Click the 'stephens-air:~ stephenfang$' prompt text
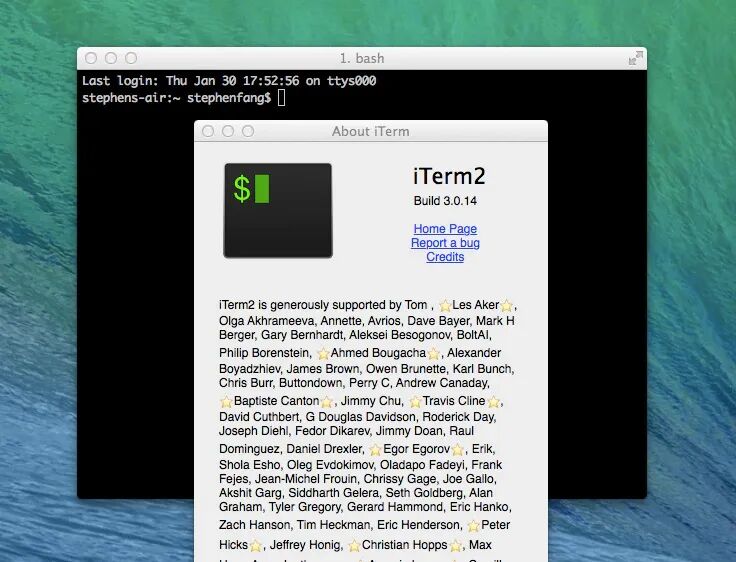Screen dimensions: 736x562 pyautogui.click(x=176, y=98)
